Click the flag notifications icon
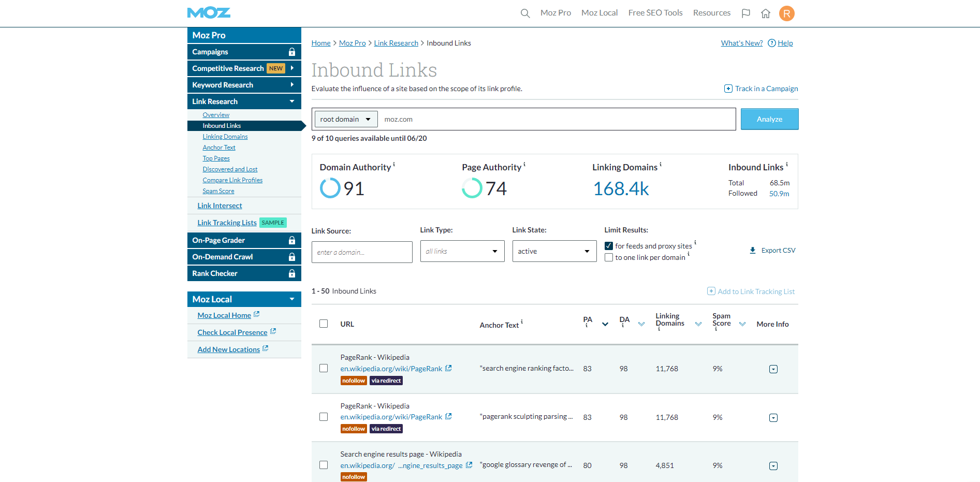 pos(745,13)
